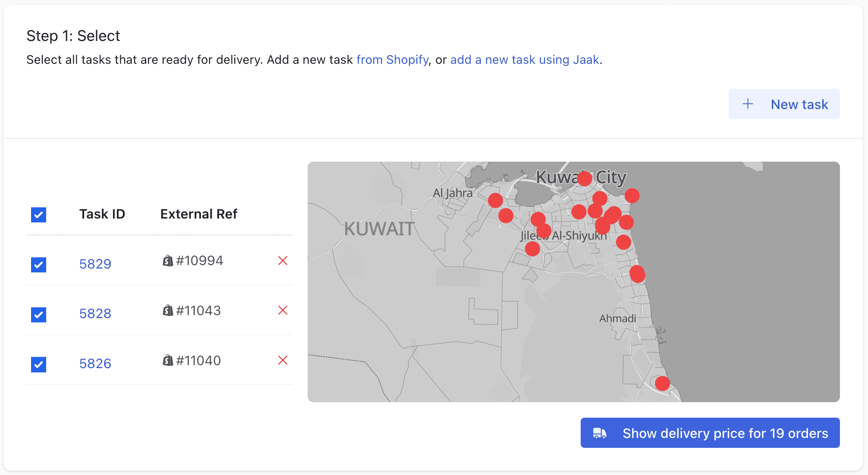Click red X beside order #11040
The width and height of the screenshot is (868, 475).
283,360
